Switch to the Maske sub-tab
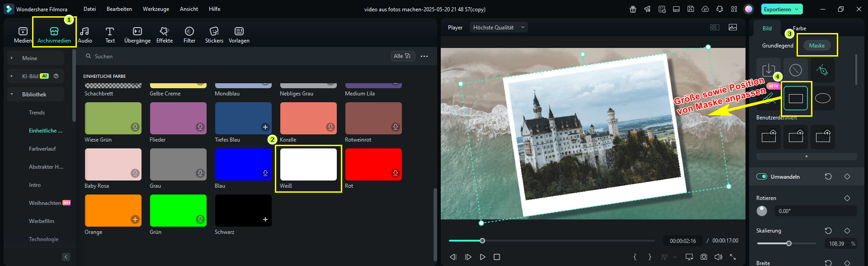 pyautogui.click(x=817, y=46)
